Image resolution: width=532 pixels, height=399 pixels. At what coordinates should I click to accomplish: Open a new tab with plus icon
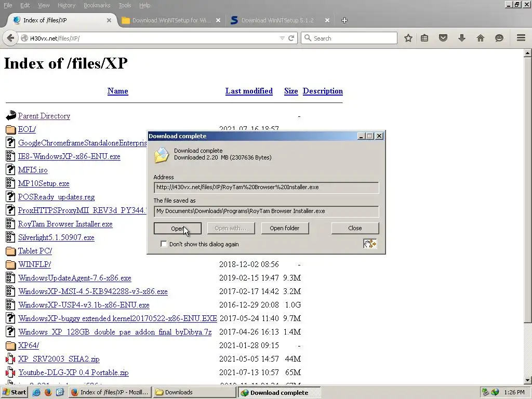(x=344, y=20)
